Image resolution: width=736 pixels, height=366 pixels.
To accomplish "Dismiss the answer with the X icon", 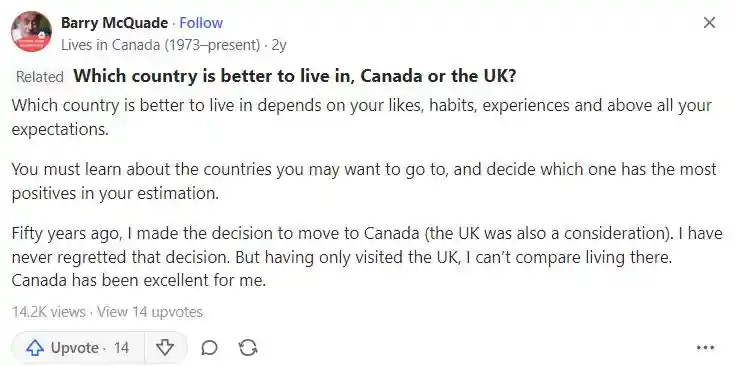I will coord(709,23).
